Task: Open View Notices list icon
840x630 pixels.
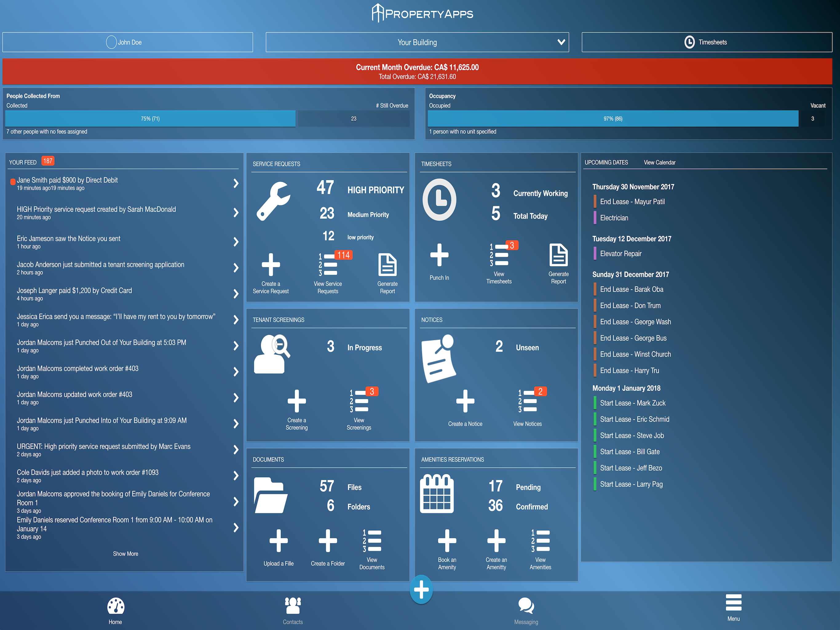Action: point(528,401)
